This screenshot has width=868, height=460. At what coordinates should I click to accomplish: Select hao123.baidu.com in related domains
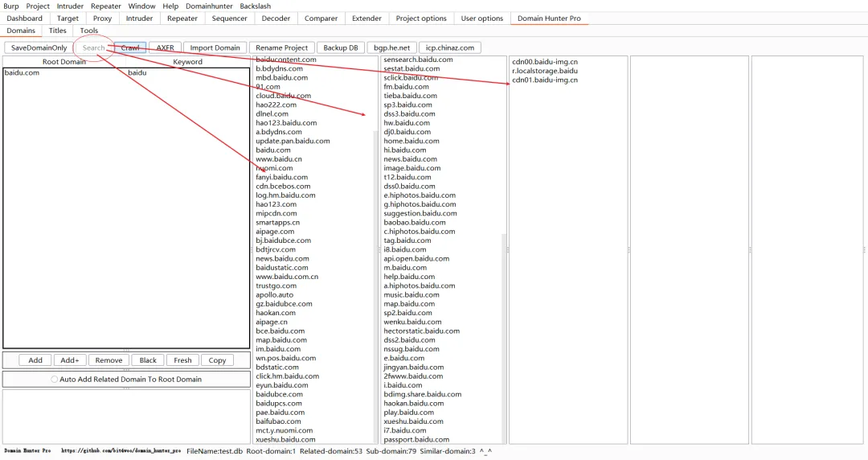pyautogui.click(x=286, y=122)
